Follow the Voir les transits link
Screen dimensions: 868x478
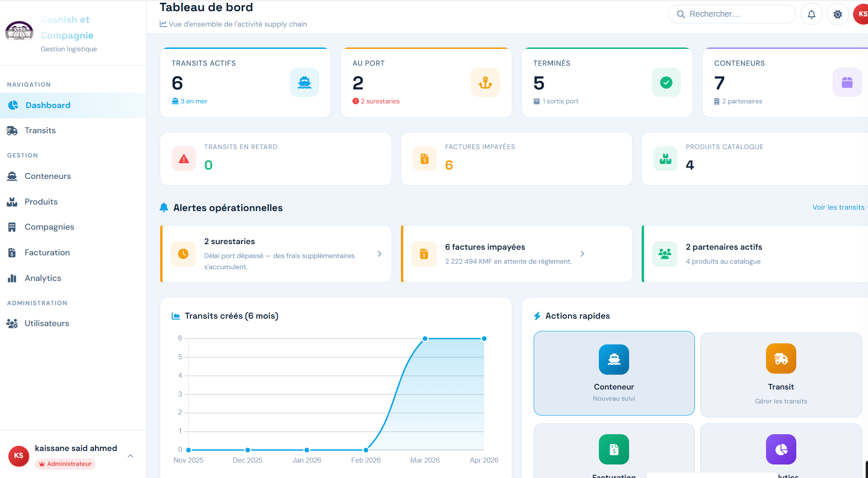point(839,207)
